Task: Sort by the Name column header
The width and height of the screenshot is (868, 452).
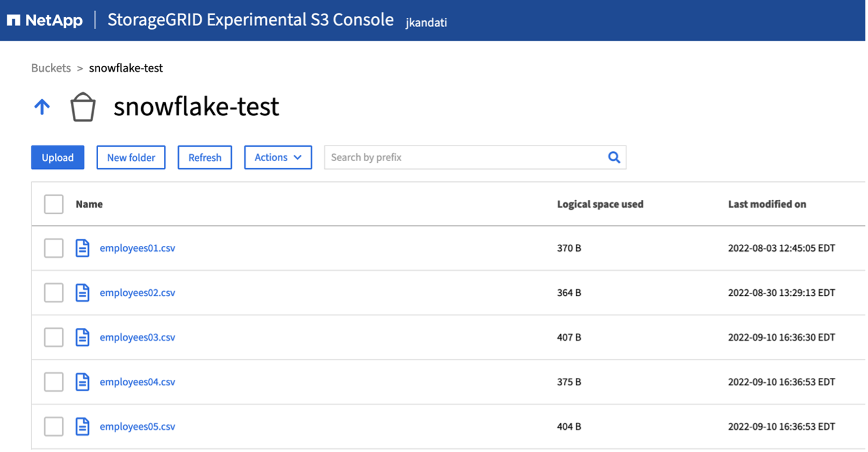Action: point(89,204)
